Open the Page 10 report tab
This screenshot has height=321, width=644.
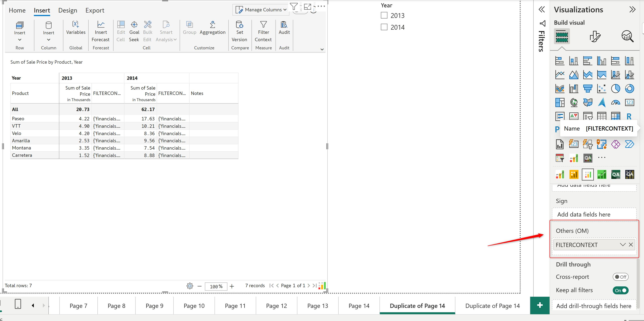click(194, 306)
